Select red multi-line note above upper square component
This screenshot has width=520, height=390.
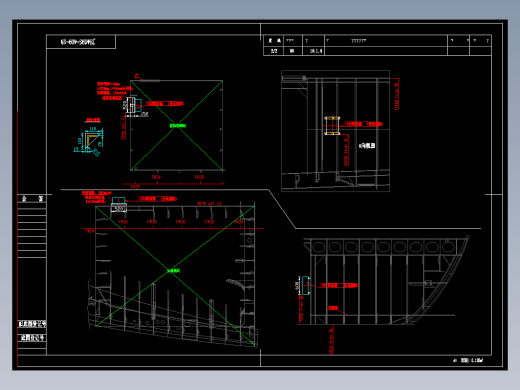[114, 91]
